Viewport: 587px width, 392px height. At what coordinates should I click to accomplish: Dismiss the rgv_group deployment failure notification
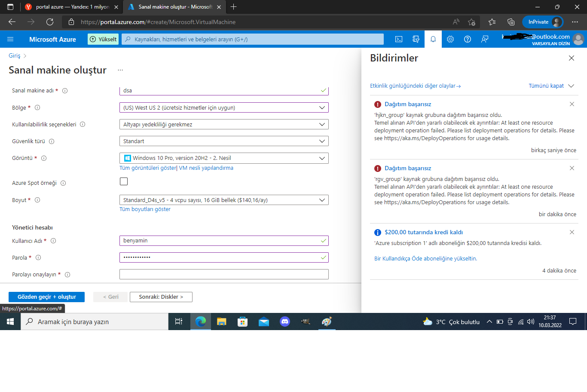pyautogui.click(x=572, y=168)
